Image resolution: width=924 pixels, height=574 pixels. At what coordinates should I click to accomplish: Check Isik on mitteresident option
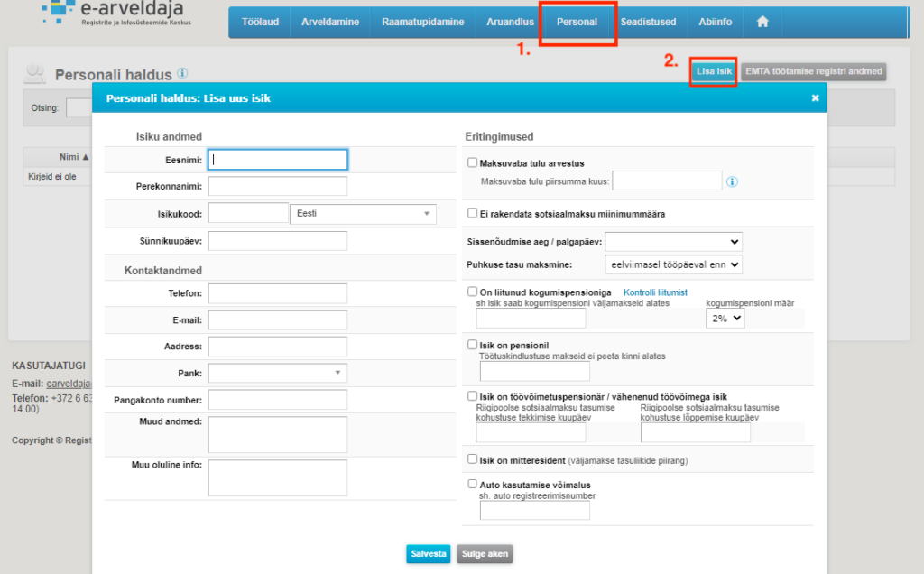472,459
